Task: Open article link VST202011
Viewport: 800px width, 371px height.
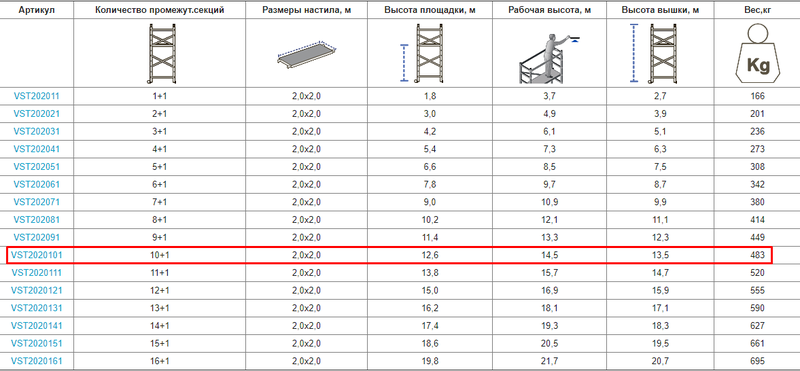Action: [37, 96]
